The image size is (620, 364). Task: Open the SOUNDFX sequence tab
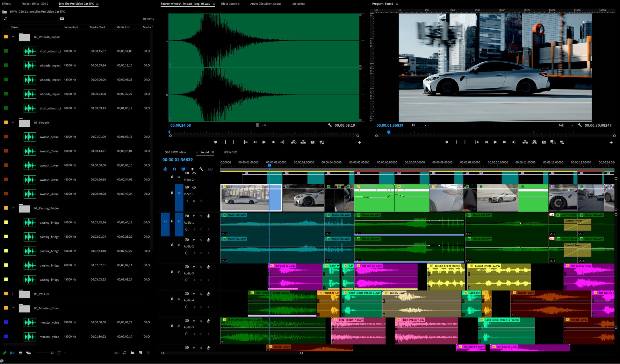[x=230, y=152]
